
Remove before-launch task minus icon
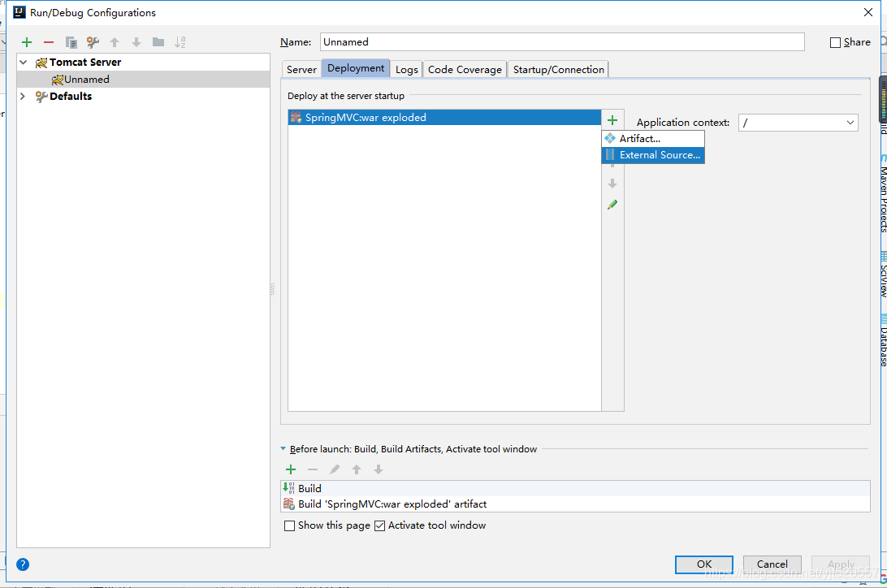click(312, 469)
